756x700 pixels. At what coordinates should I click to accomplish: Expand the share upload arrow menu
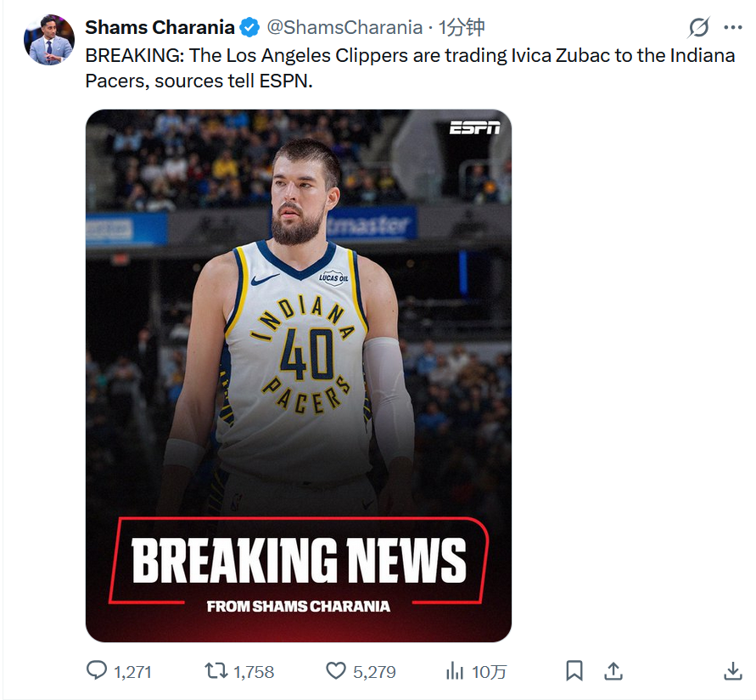[613, 671]
